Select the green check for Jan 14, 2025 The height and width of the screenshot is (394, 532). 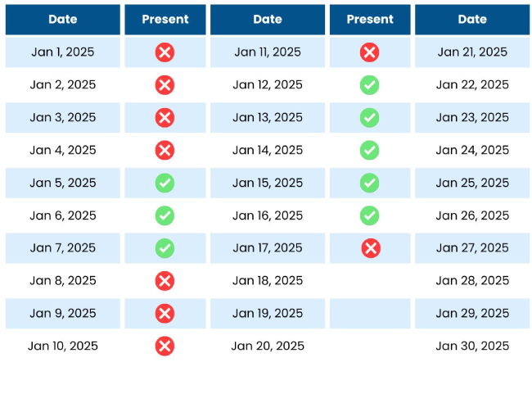pos(369,150)
